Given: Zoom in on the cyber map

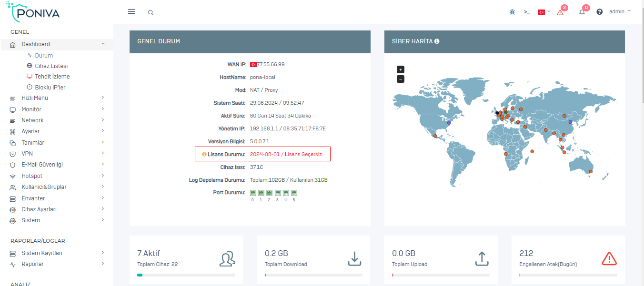Looking at the screenshot, I should pyautogui.click(x=401, y=69).
